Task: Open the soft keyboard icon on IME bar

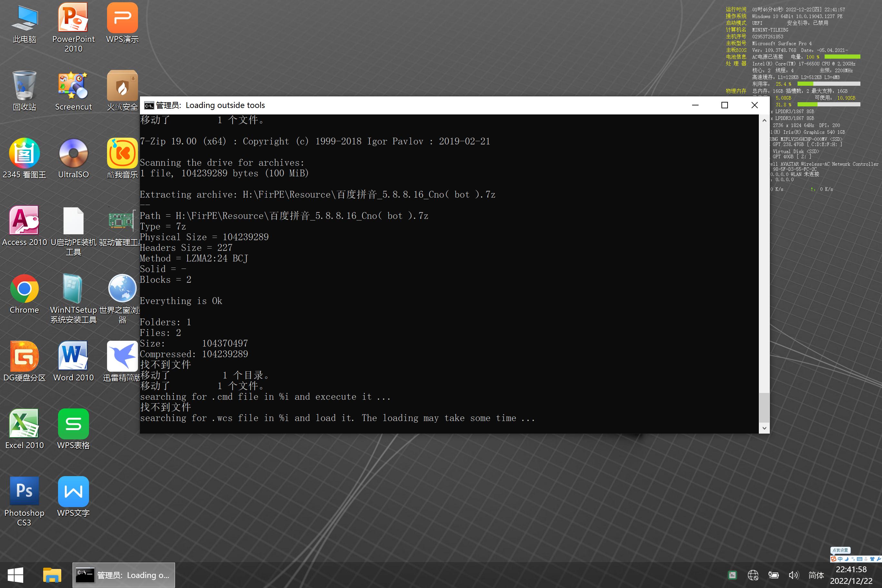Action: pyautogui.click(x=859, y=559)
